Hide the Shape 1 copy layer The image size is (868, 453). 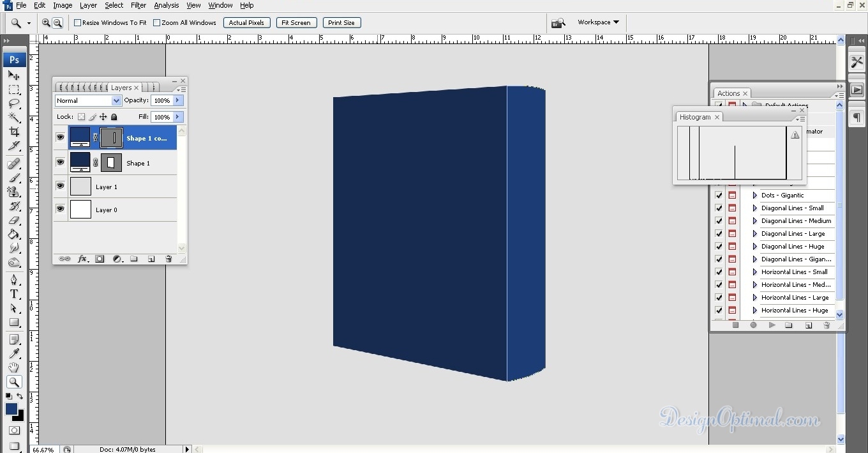(x=61, y=137)
